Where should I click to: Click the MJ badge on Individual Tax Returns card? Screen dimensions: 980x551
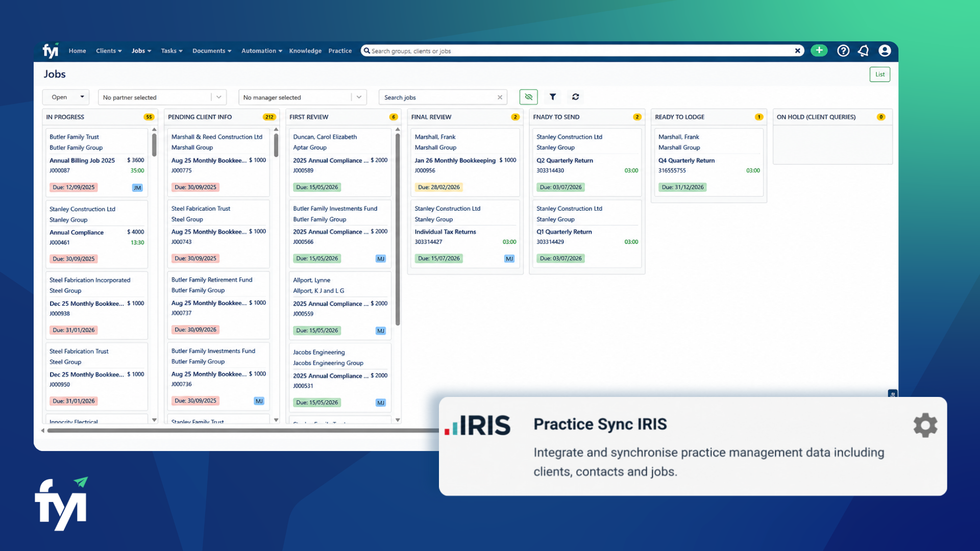click(x=509, y=259)
